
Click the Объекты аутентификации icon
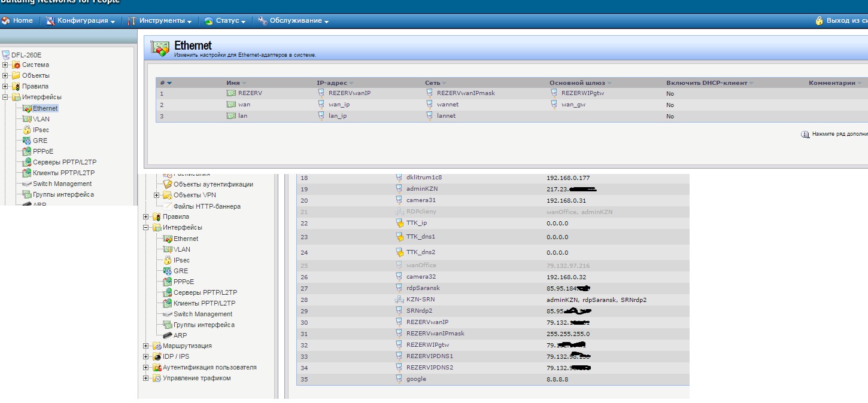[168, 185]
